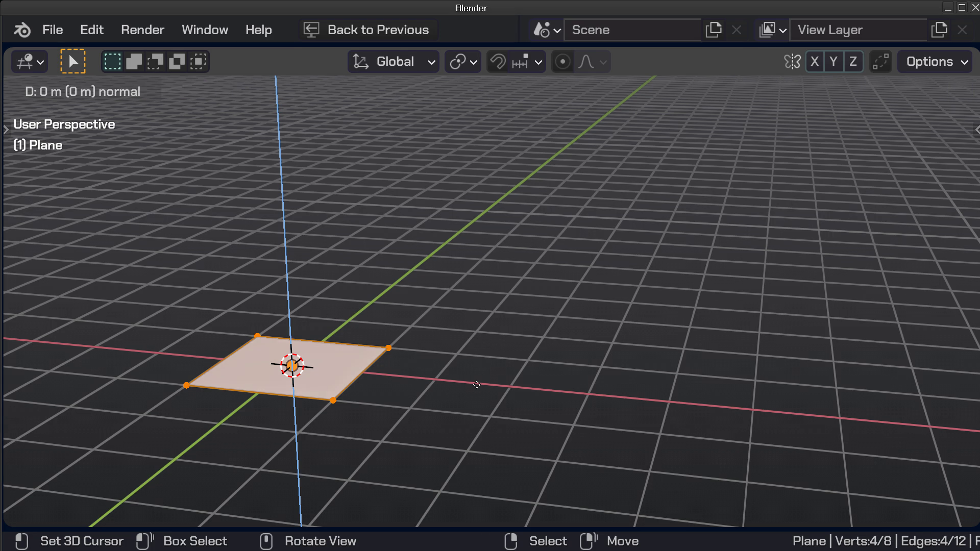
Task: Click the new scene copy icon
Action: click(714, 30)
